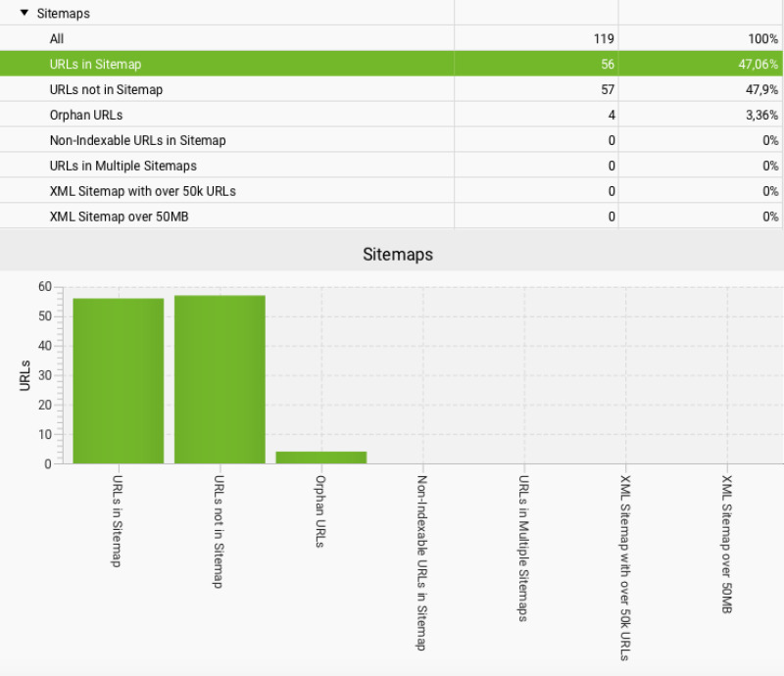Viewport: 784px width, 676px height.
Task: Click the 100% value in the All row
Action: tap(762, 39)
